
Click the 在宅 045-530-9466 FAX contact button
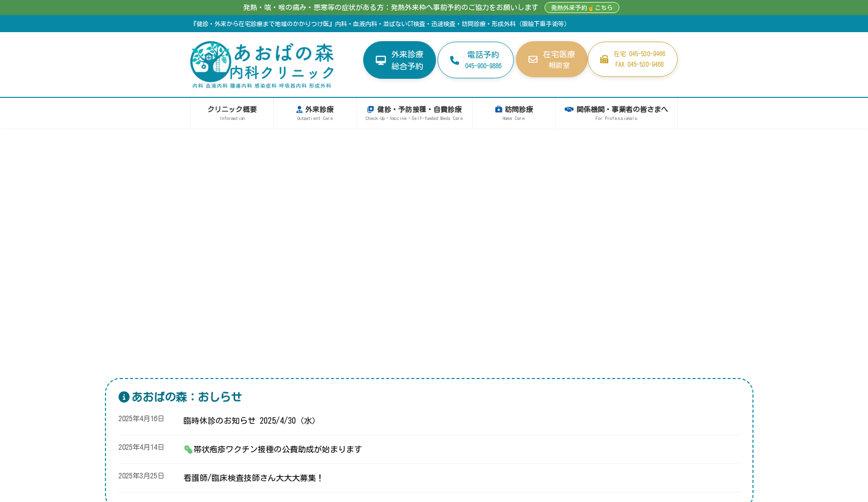(x=632, y=59)
